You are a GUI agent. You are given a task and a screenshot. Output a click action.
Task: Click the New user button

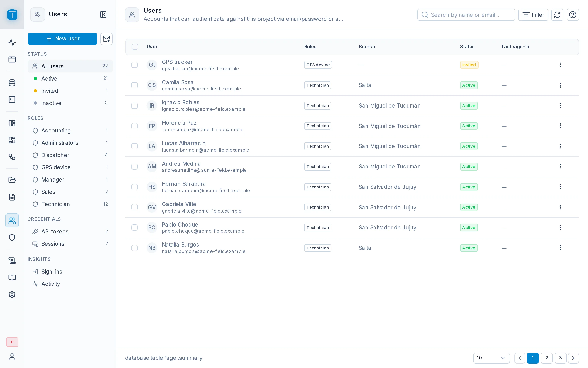(x=62, y=39)
